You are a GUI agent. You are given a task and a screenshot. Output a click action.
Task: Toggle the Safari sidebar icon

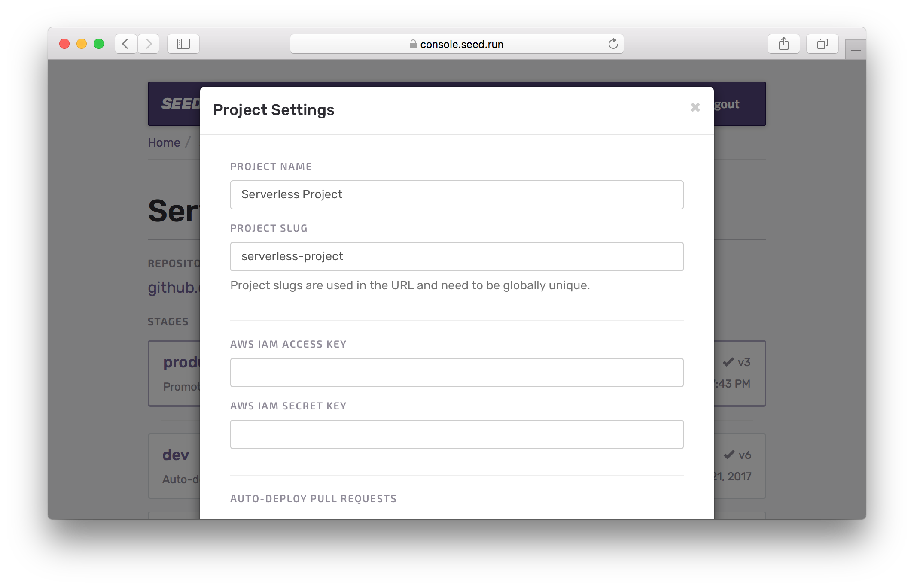pos(183,44)
